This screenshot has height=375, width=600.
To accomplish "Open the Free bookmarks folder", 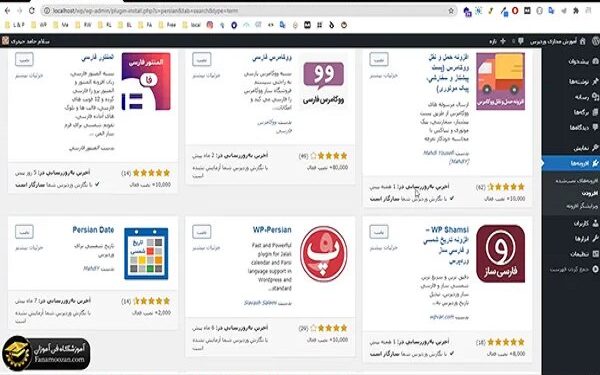I will point(167,25).
